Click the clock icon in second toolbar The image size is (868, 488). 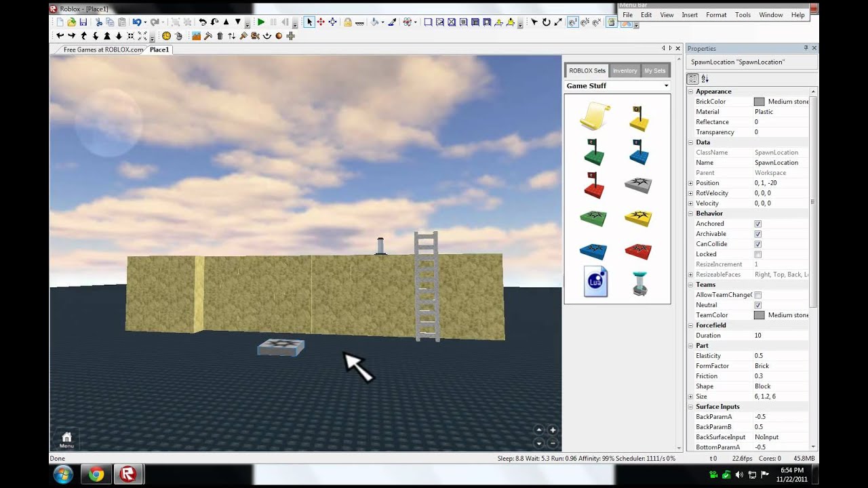pos(166,36)
